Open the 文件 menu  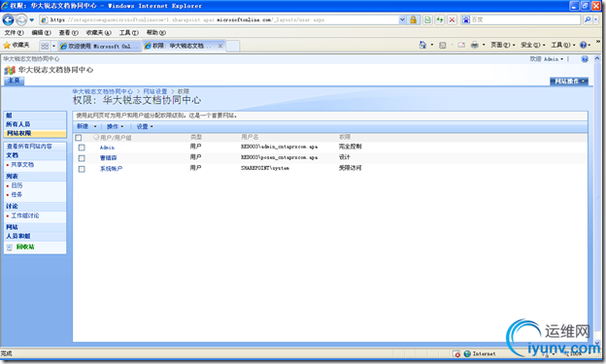pos(14,33)
